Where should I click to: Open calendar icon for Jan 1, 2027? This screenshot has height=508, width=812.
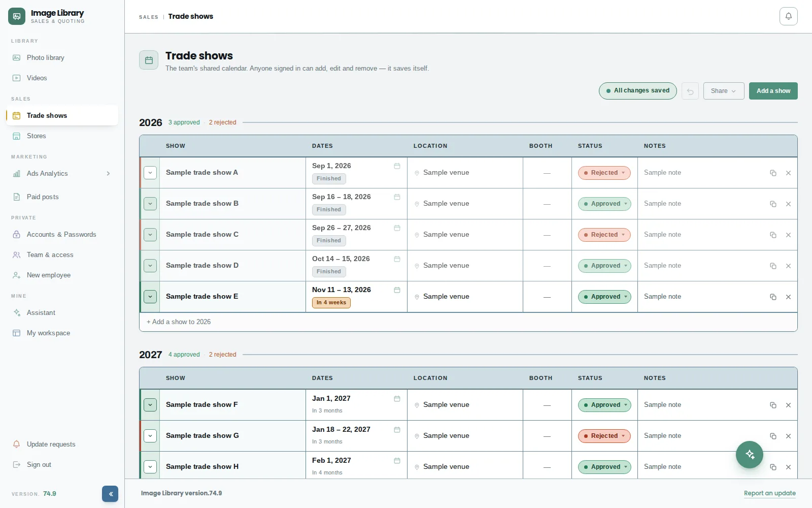click(x=397, y=399)
